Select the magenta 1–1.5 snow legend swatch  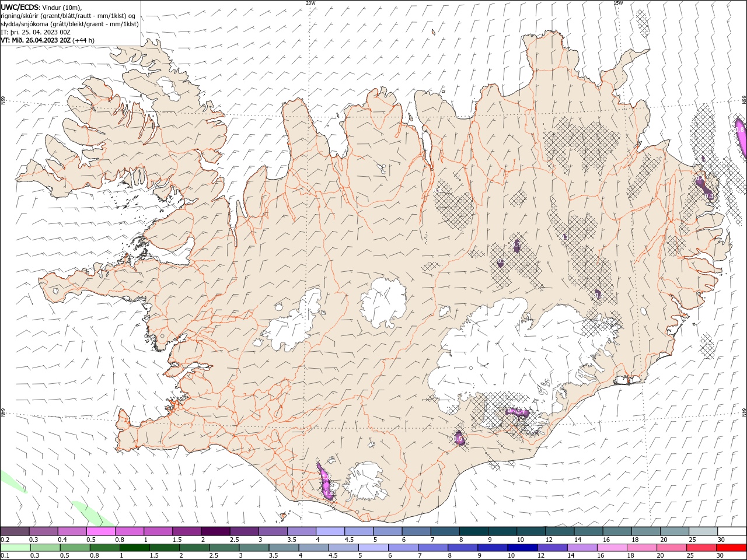tap(158, 531)
